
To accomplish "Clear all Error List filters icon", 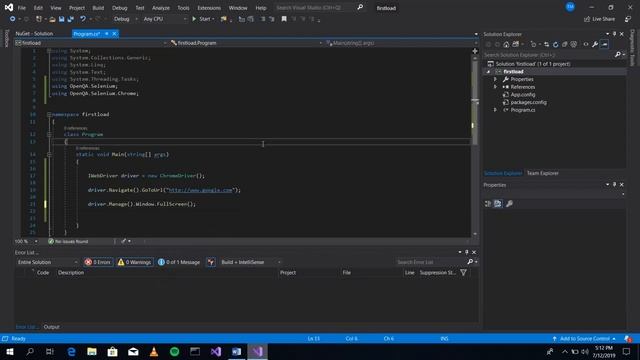I will coord(211,262).
